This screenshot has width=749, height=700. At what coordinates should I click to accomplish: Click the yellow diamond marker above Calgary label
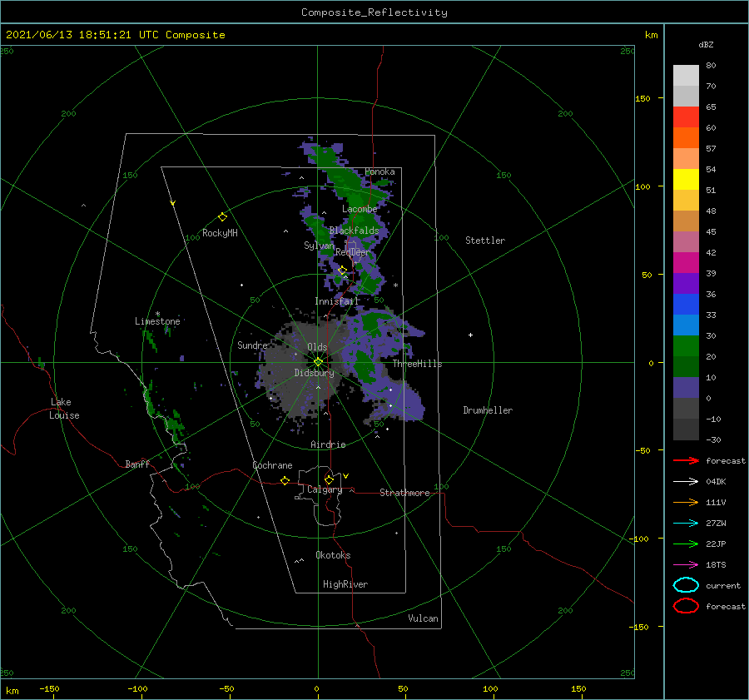pos(329,479)
